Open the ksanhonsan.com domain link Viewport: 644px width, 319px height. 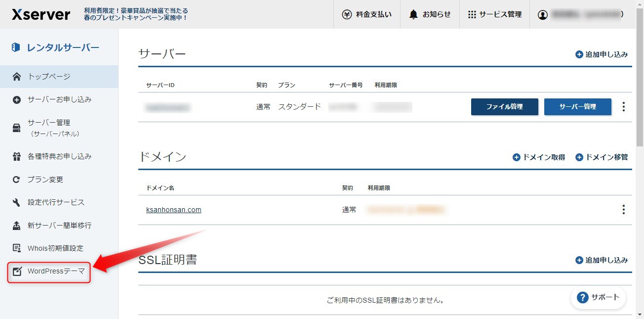pyautogui.click(x=173, y=209)
